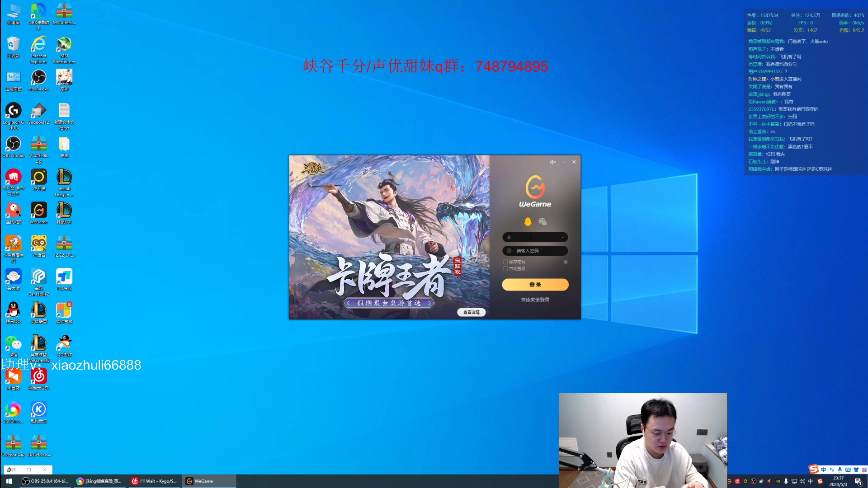The width and height of the screenshot is (868, 488).
Task: Click 快速安全登录 link
Action: [535, 300]
